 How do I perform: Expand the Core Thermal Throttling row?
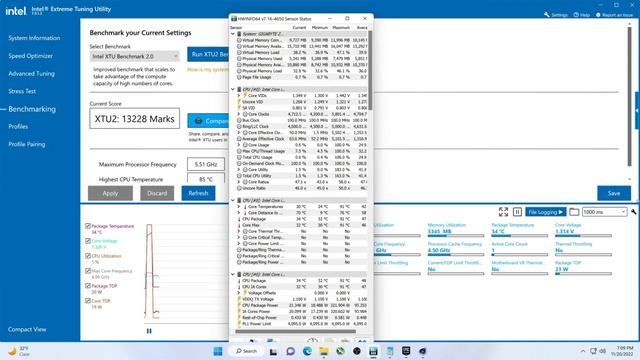(x=239, y=231)
